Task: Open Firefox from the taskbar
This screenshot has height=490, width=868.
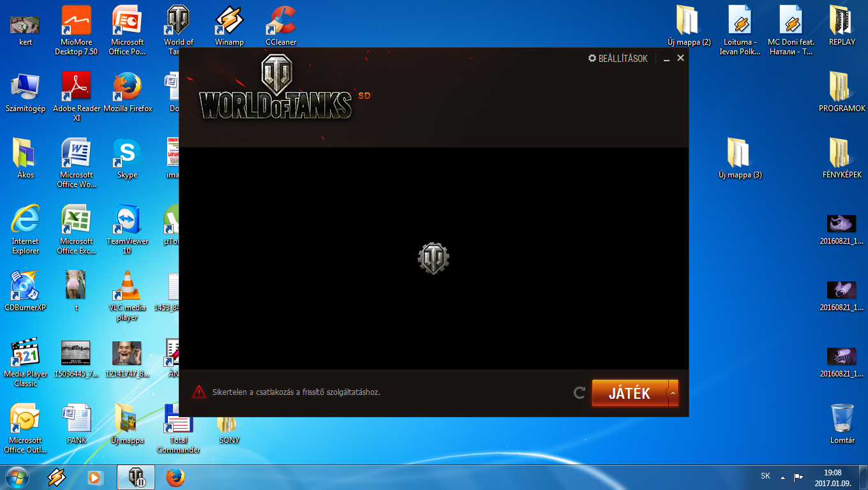Action: pyautogui.click(x=175, y=477)
